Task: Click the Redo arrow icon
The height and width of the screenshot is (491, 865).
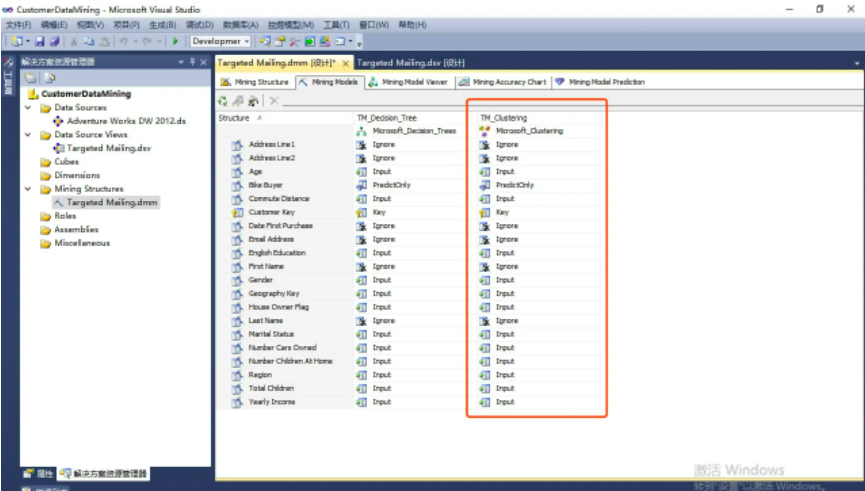Action: 147,41
